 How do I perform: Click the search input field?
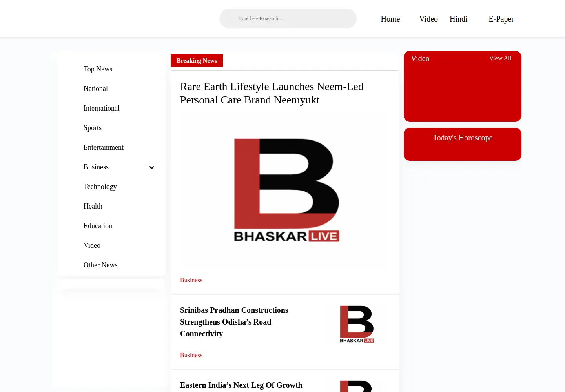(x=288, y=18)
